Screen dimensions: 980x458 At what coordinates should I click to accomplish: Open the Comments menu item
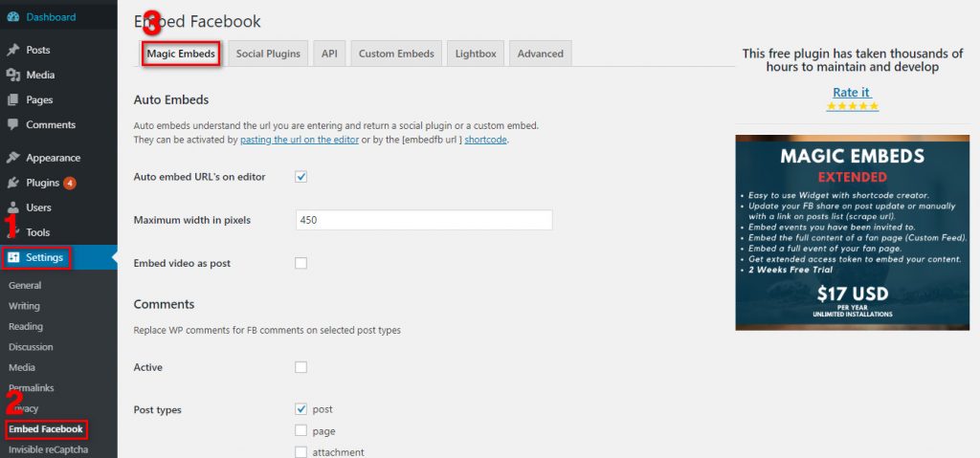tap(51, 125)
